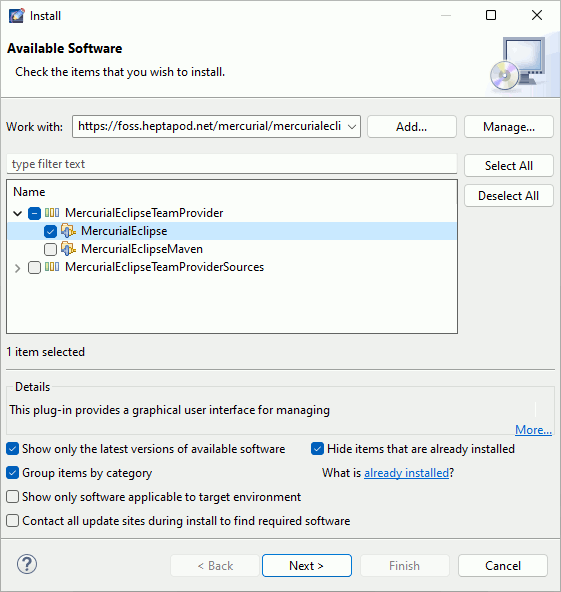Toggle the MercurialEclipseTeamProvider category checkbox

[34, 213]
